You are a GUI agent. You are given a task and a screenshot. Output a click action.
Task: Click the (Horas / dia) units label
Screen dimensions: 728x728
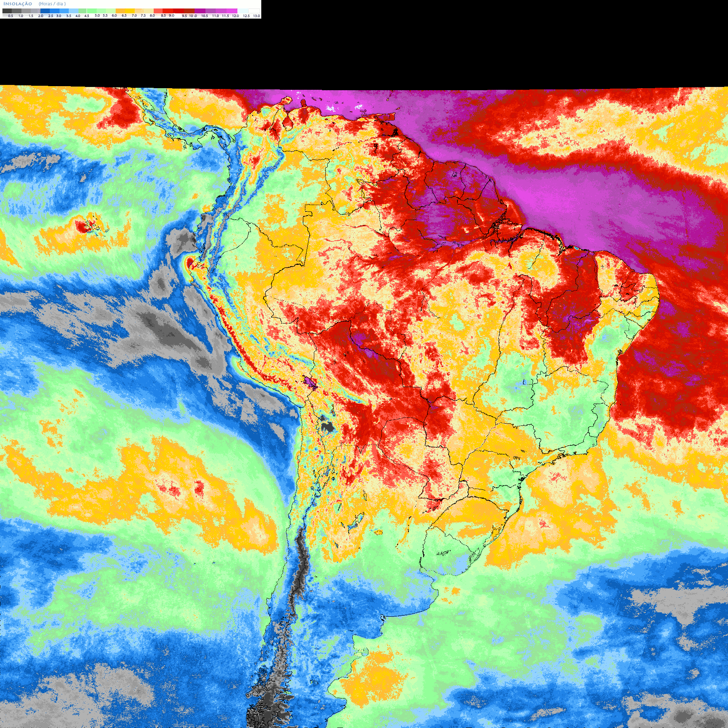(x=52, y=4)
